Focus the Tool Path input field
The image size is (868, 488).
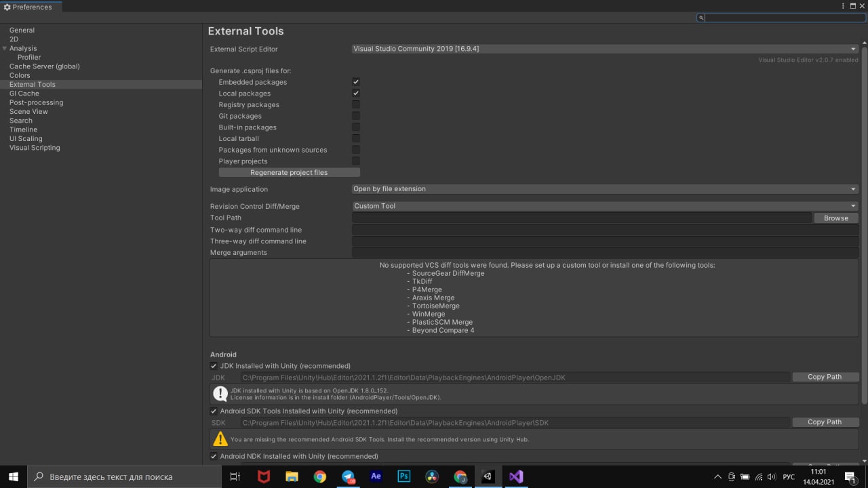click(x=582, y=218)
